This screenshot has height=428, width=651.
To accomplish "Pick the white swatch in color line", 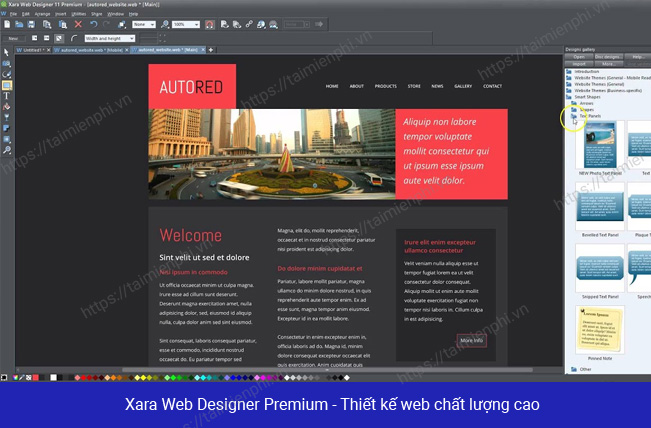I will (x=53, y=377).
